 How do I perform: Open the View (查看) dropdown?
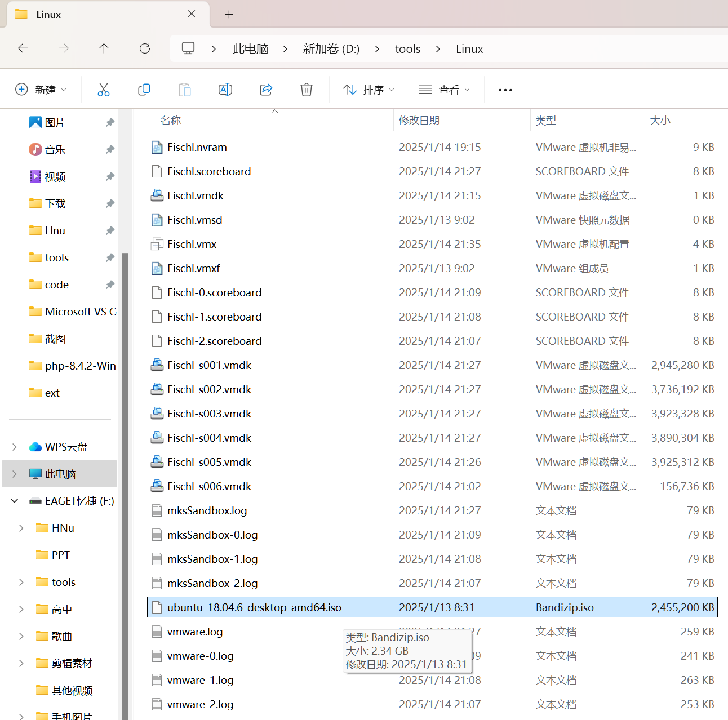pos(444,90)
